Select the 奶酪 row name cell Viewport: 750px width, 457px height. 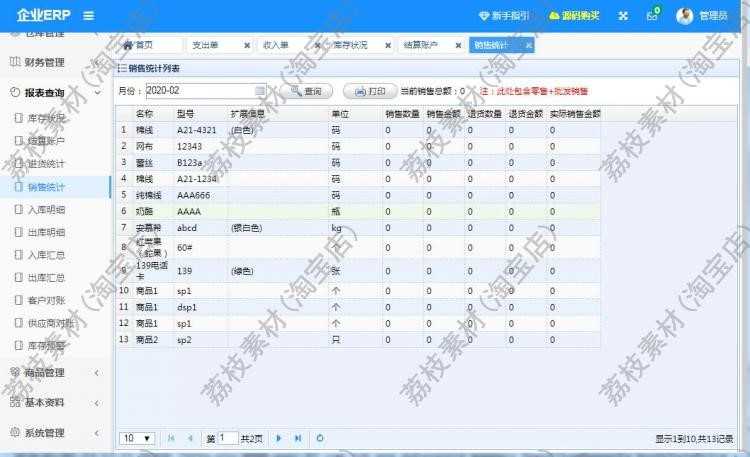pos(144,212)
